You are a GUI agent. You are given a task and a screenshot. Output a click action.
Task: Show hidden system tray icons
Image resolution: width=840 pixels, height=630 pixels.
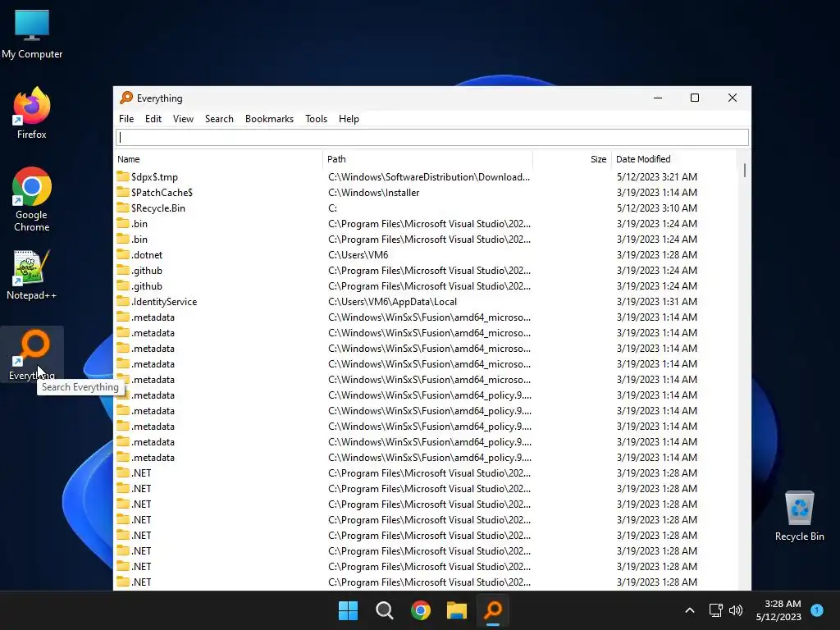coord(690,610)
